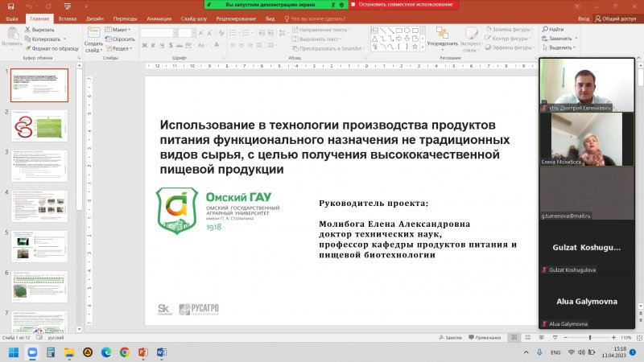Toggle Italic (К) formatting
The image size is (644, 362).
153,45
